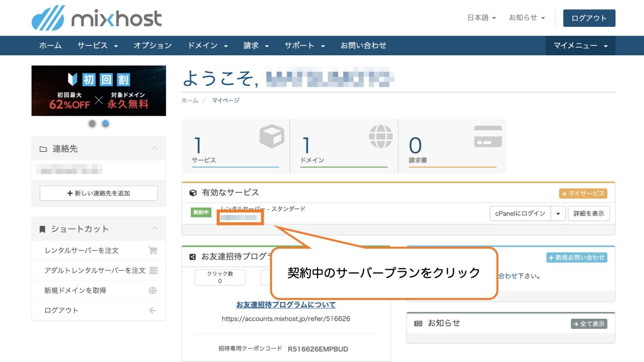Click the bookmark icon beside ショートカット heading

click(x=42, y=229)
